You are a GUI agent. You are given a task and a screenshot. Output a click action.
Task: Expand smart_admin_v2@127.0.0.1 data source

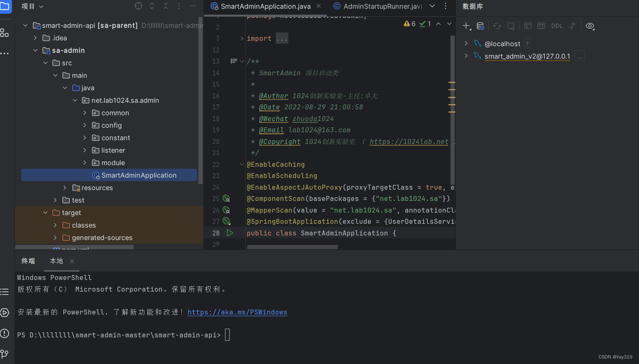(x=466, y=56)
